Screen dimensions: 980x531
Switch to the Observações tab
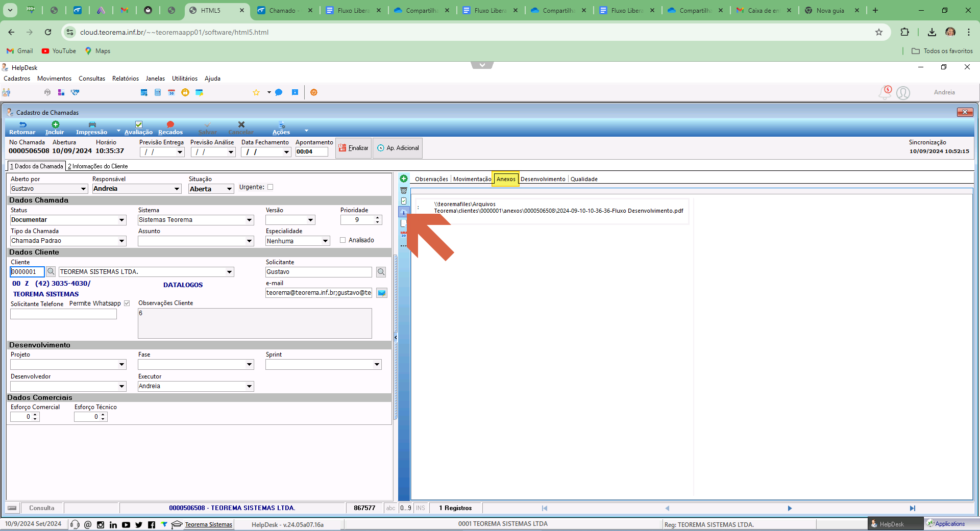point(431,179)
